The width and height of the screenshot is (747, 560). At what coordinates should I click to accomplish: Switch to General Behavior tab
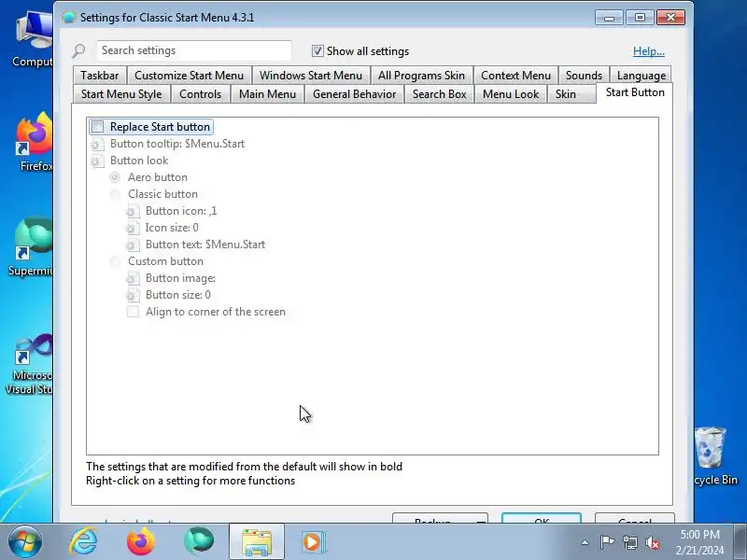tap(355, 94)
